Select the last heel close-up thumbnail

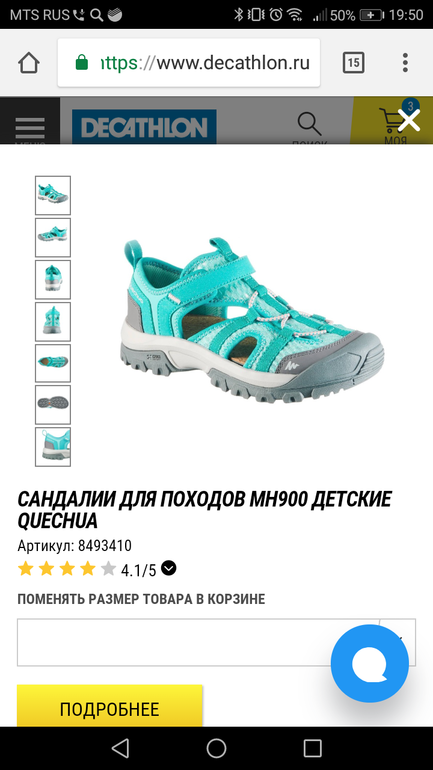click(x=53, y=447)
